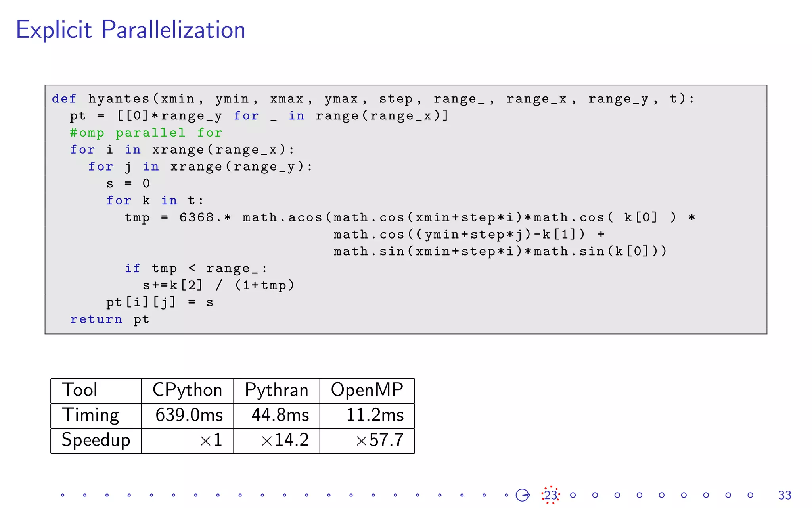Select the "11.2ms" timing cell

point(367,416)
